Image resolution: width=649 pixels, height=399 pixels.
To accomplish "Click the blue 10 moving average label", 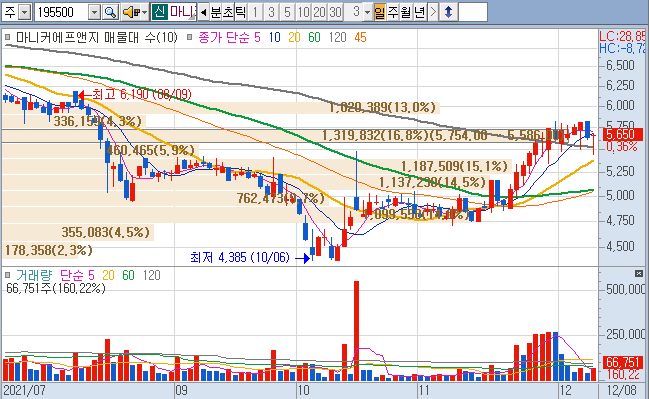I will [x=274, y=38].
